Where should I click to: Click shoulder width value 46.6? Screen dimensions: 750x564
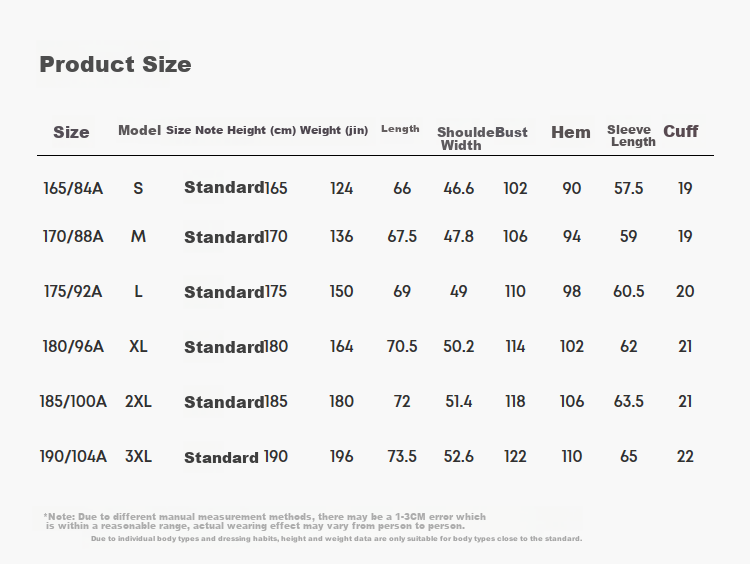(459, 188)
